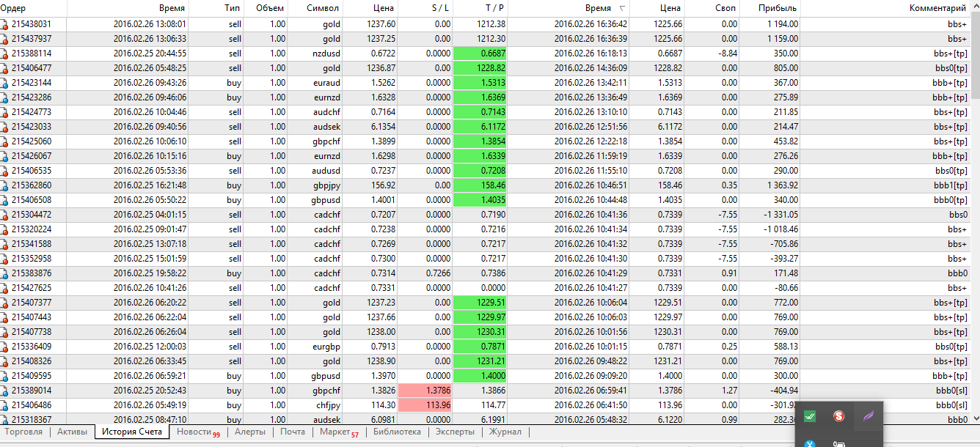The height and width of the screenshot is (447, 980).
Task: Click the power plug tray icon
Action: tap(839, 443)
